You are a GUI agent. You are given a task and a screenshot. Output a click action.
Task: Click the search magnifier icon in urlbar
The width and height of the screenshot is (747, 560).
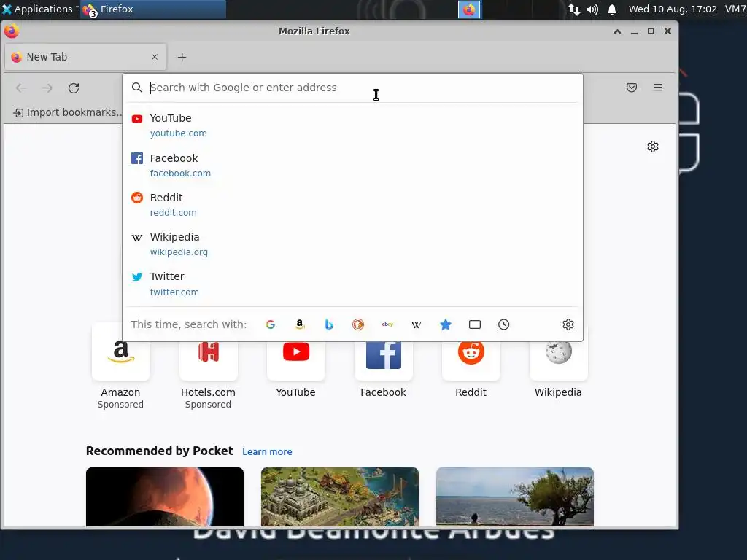pos(136,87)
